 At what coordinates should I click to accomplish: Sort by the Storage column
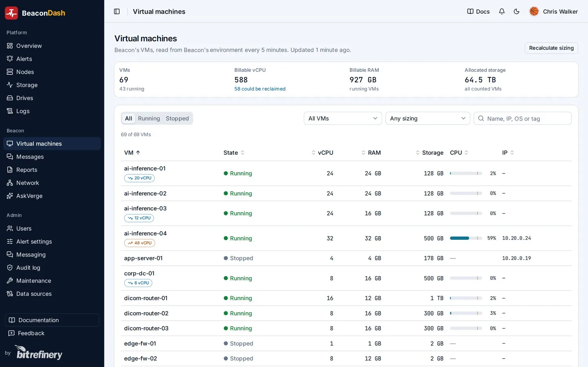[x=430, y=153]
